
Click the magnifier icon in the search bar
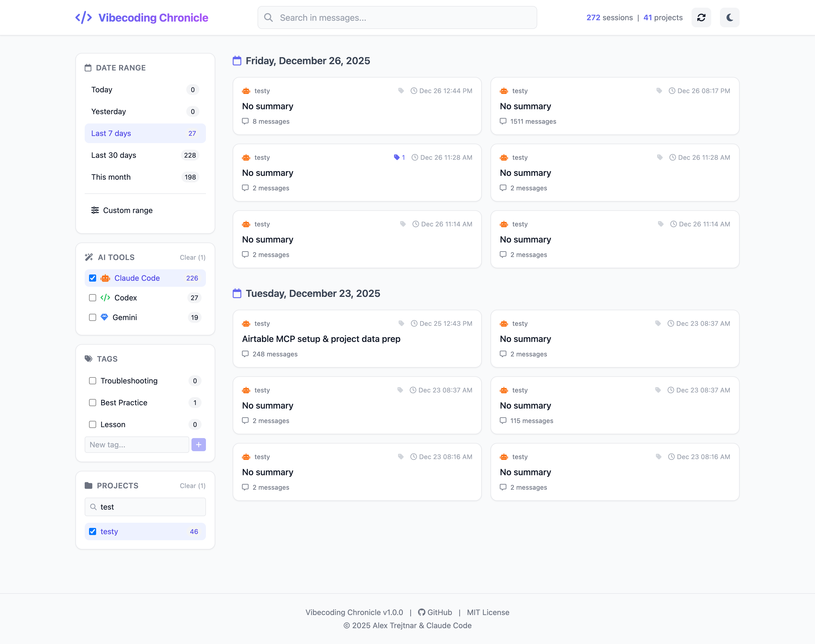point(268,17)
